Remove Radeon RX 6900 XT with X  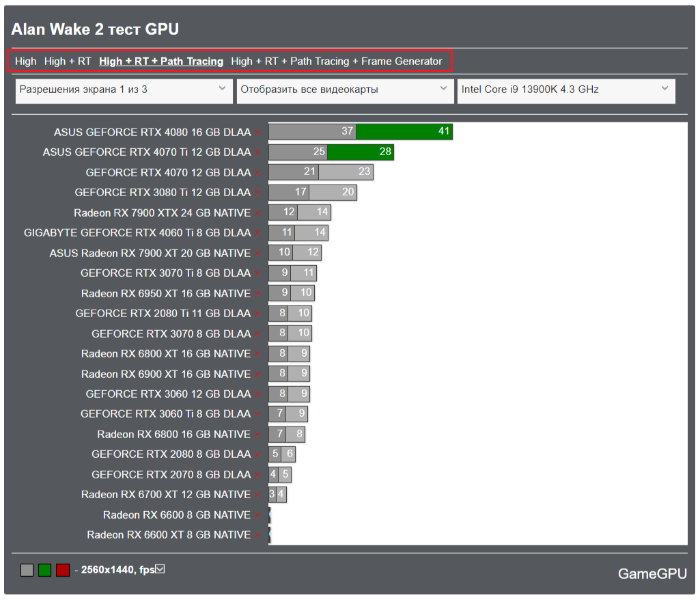click(257, 374)
